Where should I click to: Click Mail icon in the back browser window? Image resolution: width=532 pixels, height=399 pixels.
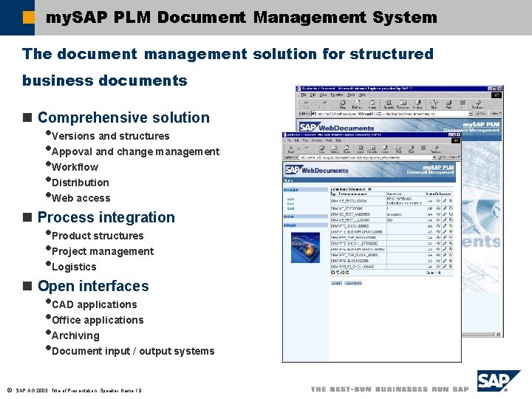[434, 104]
